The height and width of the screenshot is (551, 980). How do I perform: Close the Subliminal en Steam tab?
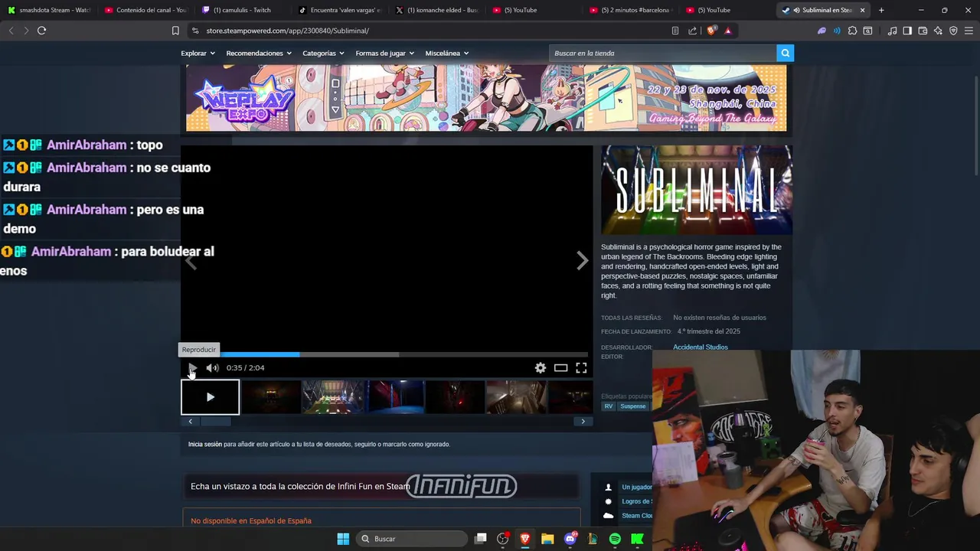(x=862, y=10)
